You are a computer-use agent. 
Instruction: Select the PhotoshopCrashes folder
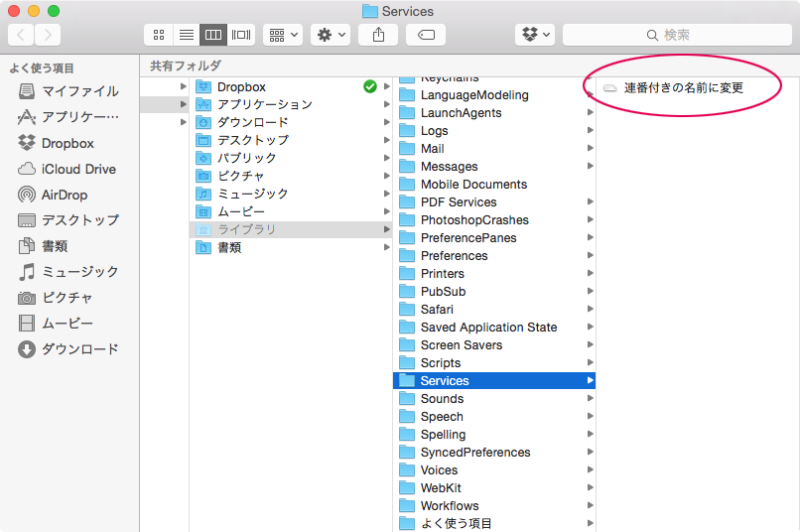(494, 219)
